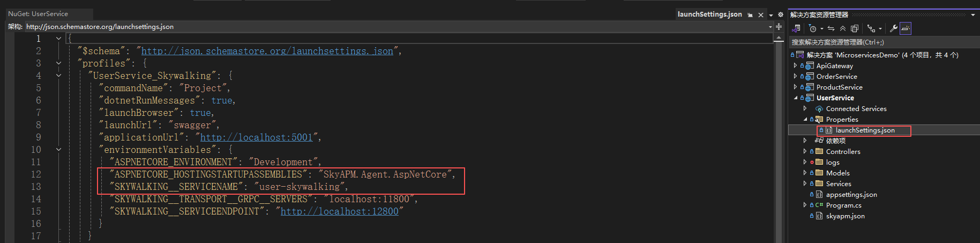
Task: Switch to the NuGet: UserService tab
Action: tap(38, 14)
